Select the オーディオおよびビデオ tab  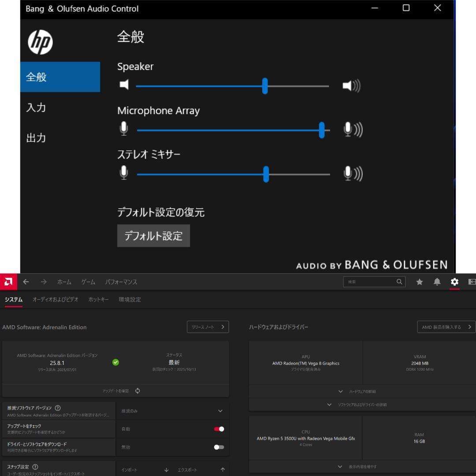[54, 299]
